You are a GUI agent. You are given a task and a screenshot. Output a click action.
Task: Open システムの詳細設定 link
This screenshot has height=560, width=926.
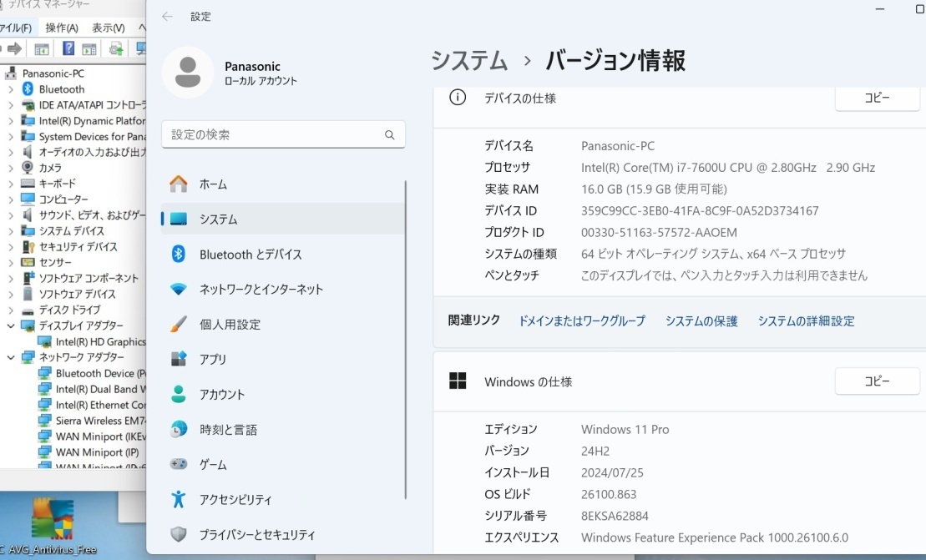(x=806, y=321)
